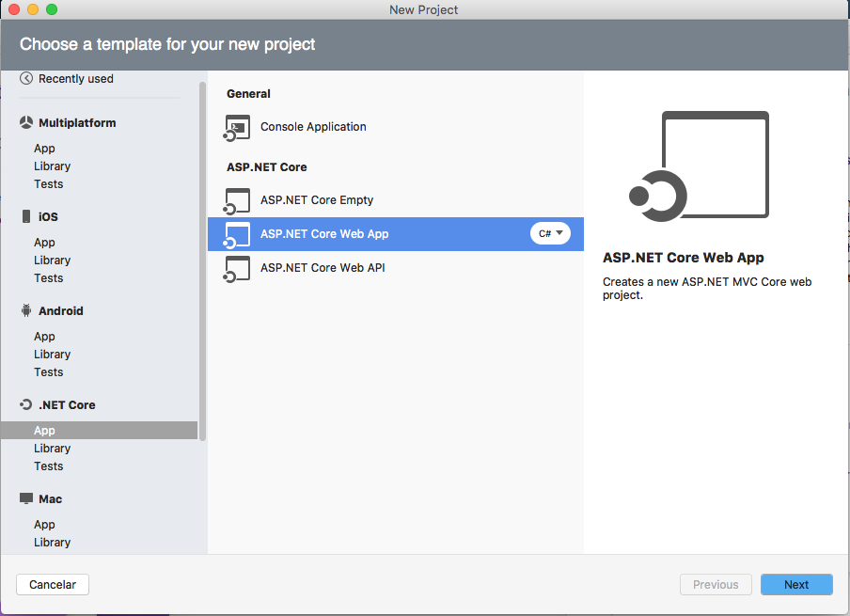Viewport: 850px width, 616px height.
Task: Select Tests under Multiplatform
Action: pyautogui.click(x=48, y=183)
